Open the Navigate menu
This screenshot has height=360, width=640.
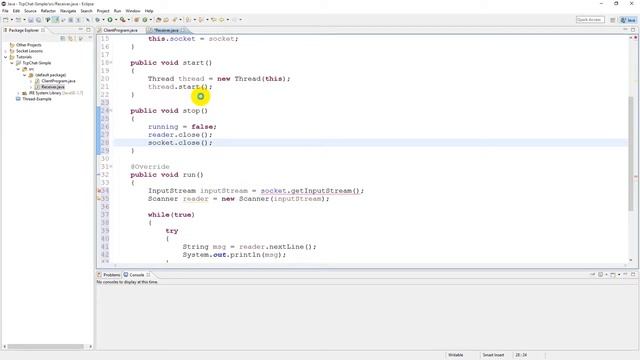pos(68,11)
